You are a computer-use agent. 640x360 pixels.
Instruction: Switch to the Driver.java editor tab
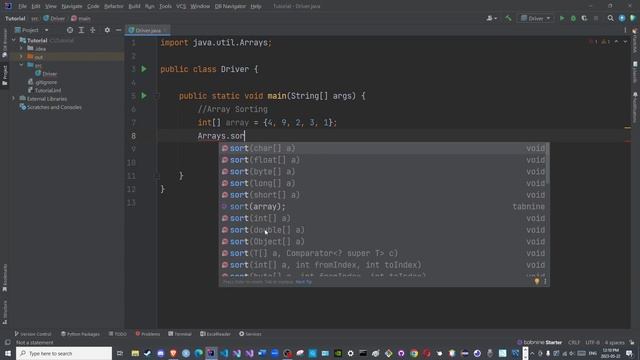click(x=148, y=30)
